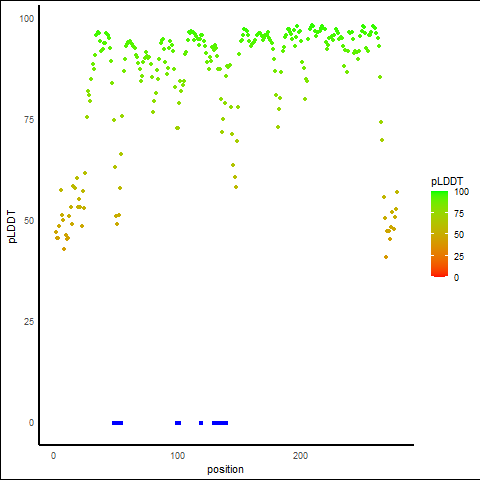Click the first blue bar near position 50
This screenshot has height=480, width=480.
coord(118,423)
